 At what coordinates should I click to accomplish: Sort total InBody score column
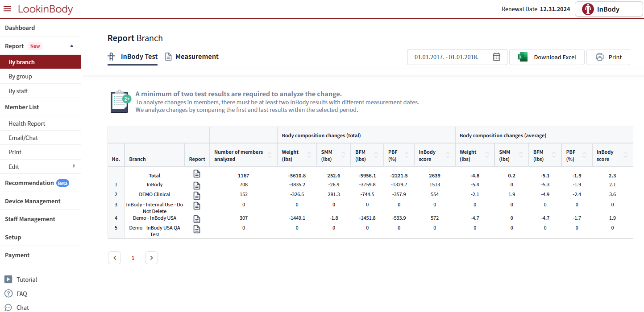click(x=447, y=155)
